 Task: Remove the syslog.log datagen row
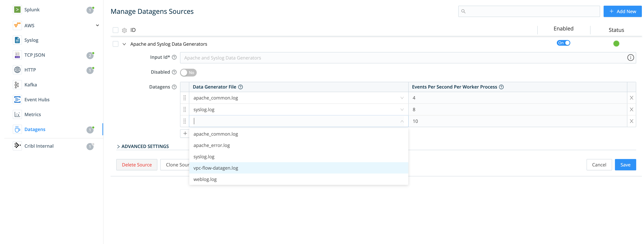pos(631,110)
